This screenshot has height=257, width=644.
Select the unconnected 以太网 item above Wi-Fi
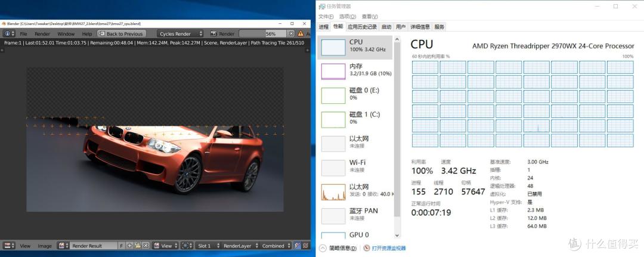[355, 143]
